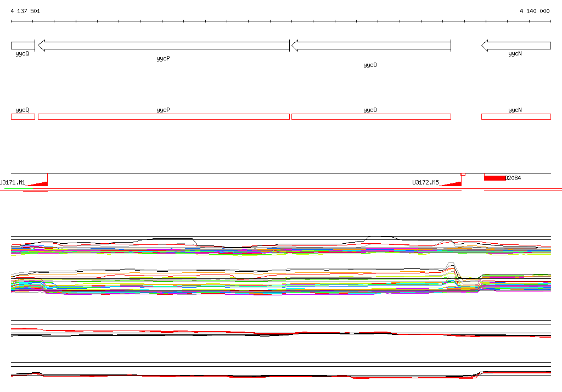Click the yycN label under black arrow

coord(515,53)
